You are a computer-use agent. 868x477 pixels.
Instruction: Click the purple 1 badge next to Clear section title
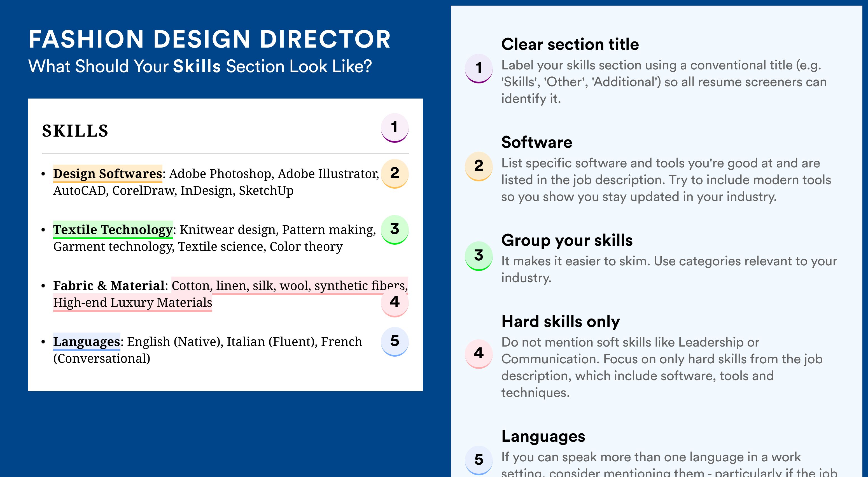tap(479, 68)
